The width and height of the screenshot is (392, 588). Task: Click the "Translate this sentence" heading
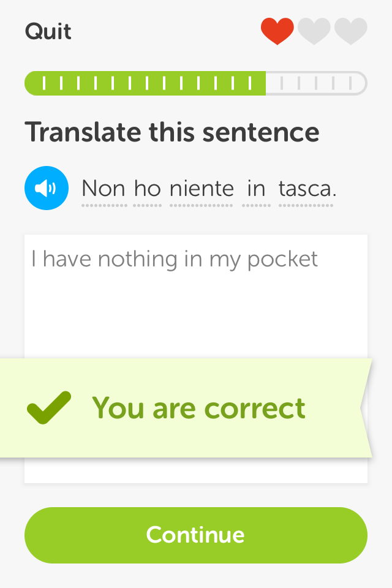pos(172,132)
